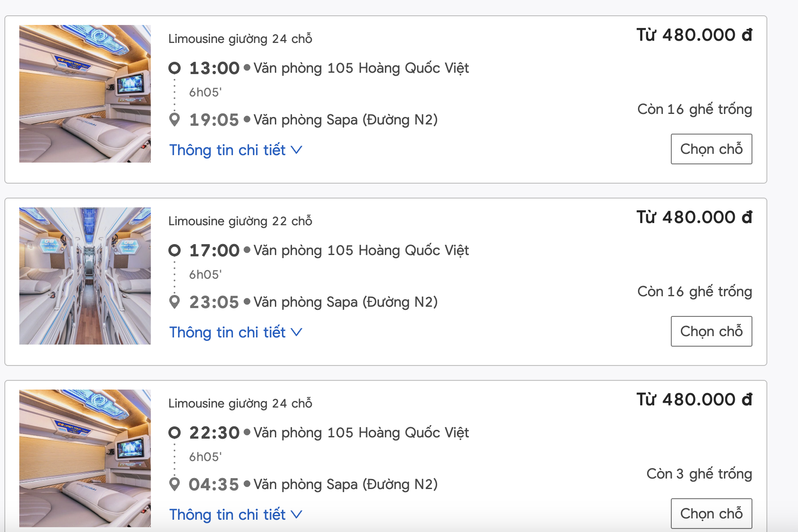Select the Limousine giường 22 chỗ title
Viewport: 798px width, 532px height.
240,221
